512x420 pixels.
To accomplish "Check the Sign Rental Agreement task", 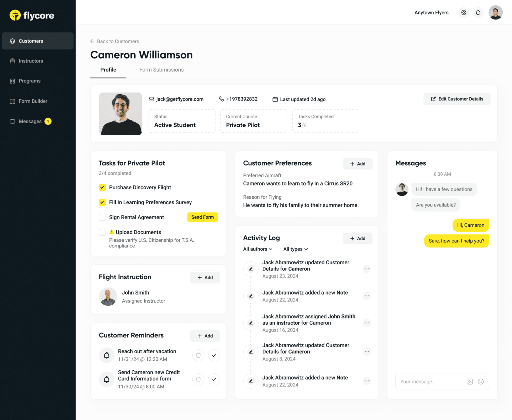I will (x=102, y=217).
